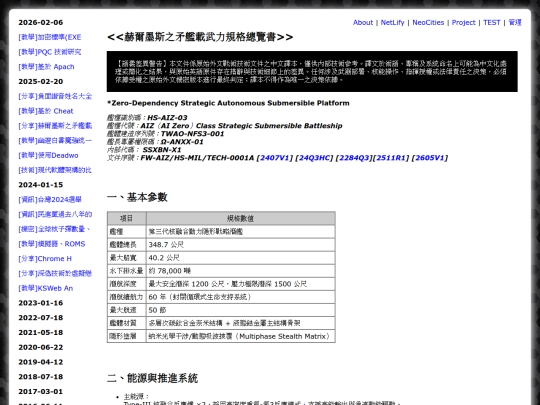Open the [教學]幽遊白書魔強統一 article
Image resolution: width=540 pixels, height=405 pixels.
(x=55, y=141)
